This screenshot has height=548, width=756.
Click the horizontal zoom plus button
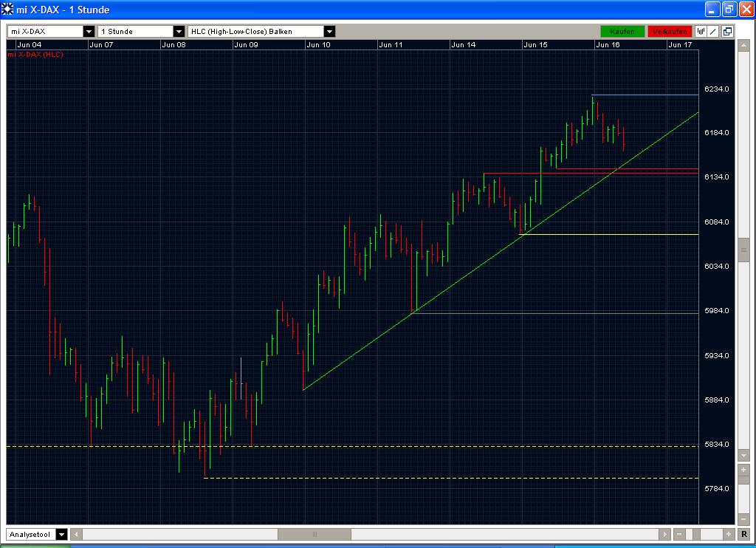pos(729,534)
